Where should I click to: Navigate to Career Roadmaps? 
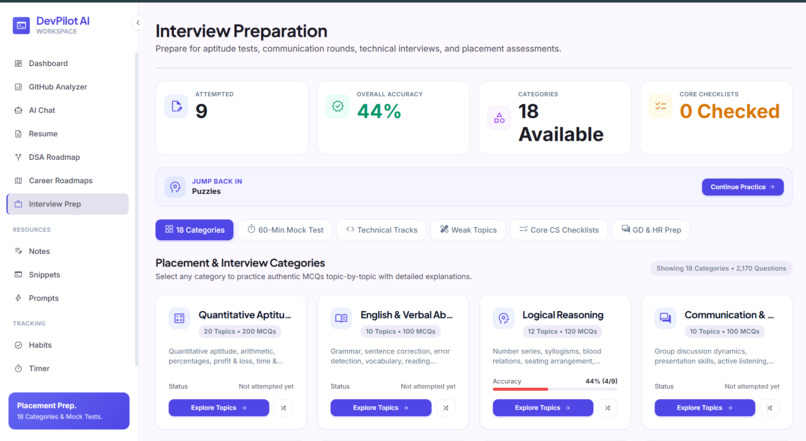pyautogui.click(x=67, y=180)
